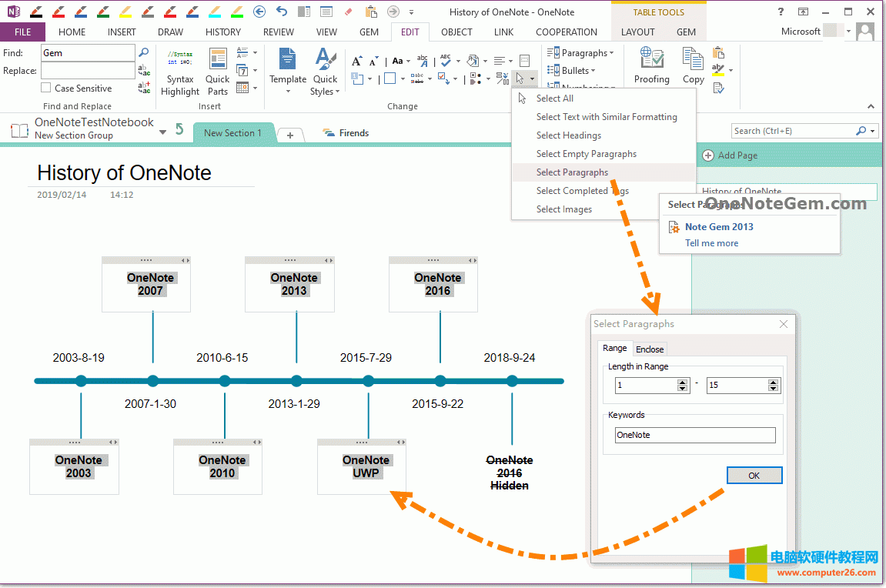
Task: Open the New Section Group dropdown arrow
Action: pyautogui.click(x=162, y=132)
